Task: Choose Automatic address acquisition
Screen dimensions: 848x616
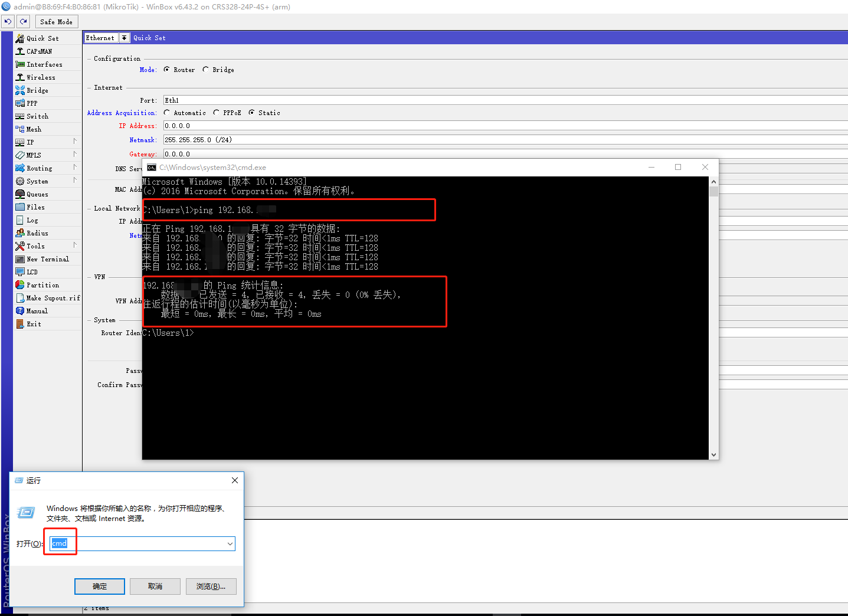Action: (166, 113)
